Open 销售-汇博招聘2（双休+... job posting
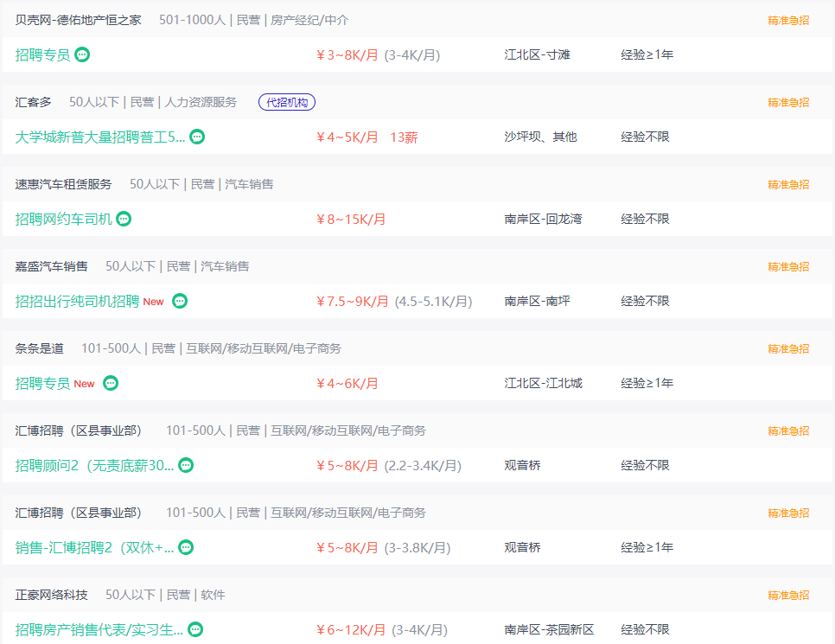Screen dimensions: 835x644 click(x=94, y=547)
